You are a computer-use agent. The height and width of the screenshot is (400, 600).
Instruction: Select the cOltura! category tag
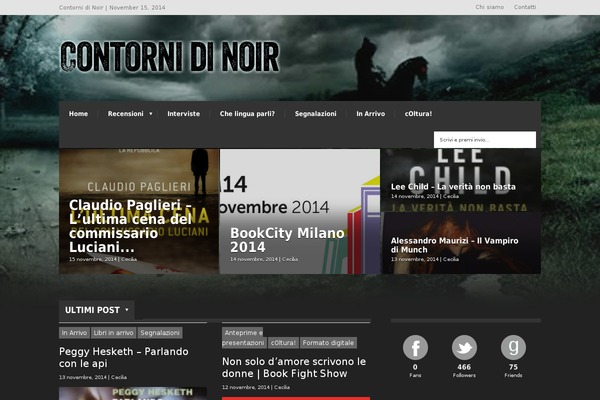[x=283, y=343]
